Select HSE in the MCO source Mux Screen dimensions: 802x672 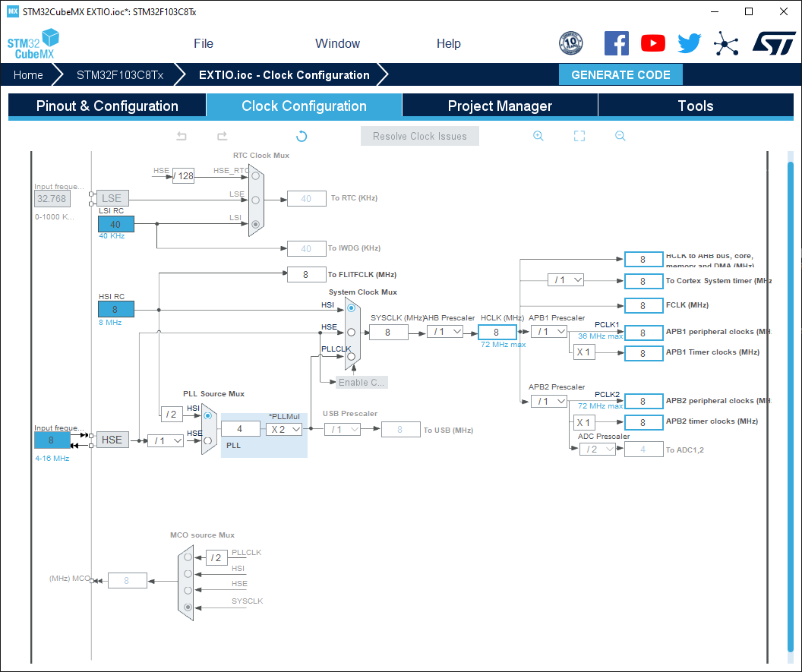(188, 590)
